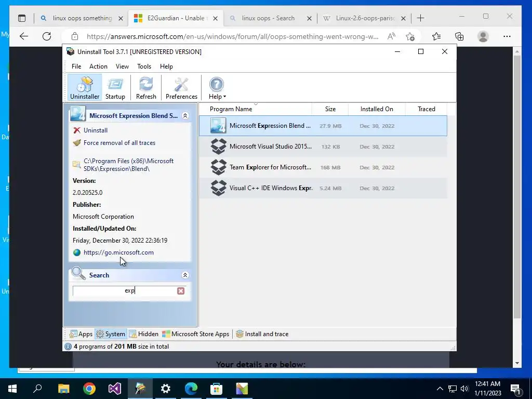This screenshot has width=532, height=399.
Task: Open the View menu
Action: point(122,66)
